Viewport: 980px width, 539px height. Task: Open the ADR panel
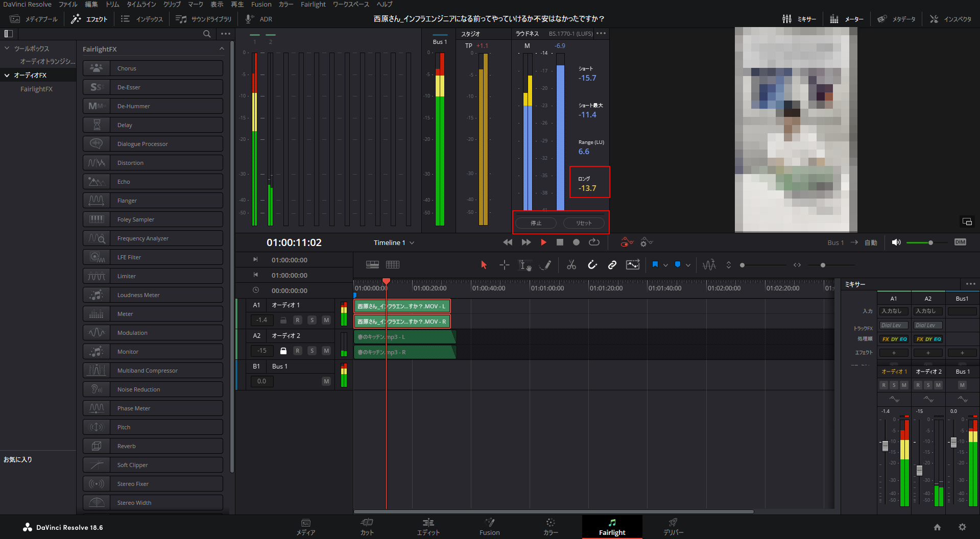pos(259,19)
